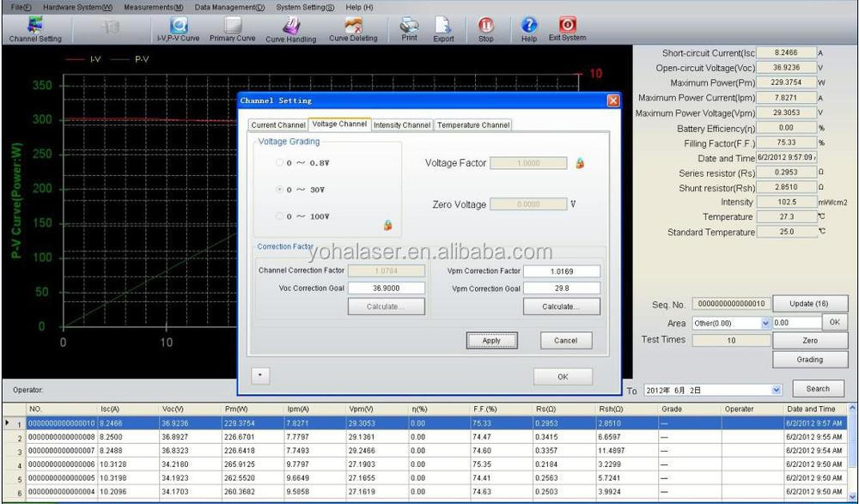Edit the Voc Correction Goal field

click(387, 288)
